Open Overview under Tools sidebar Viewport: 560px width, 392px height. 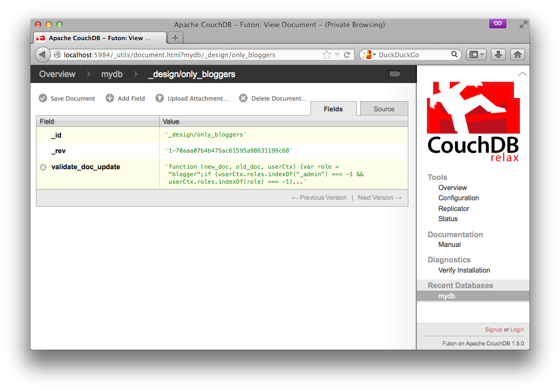point(452,188)
